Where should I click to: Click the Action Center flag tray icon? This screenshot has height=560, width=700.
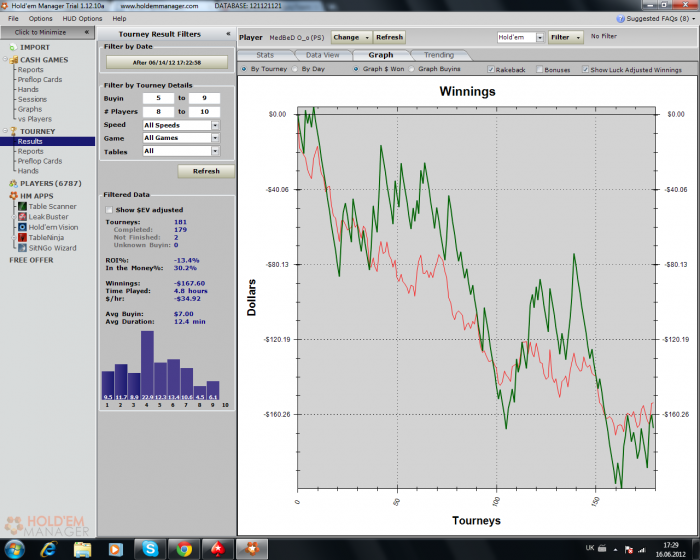(629, 550)
